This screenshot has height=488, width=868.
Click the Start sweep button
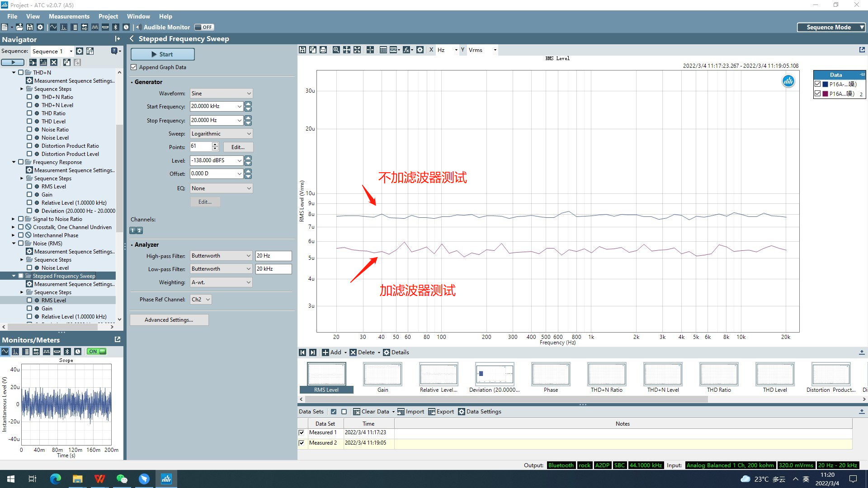tap(163, 54)
